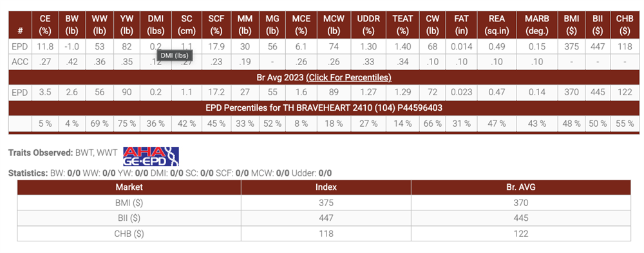644x253 pixels.
Task: Click the AHA GE-EPD logo
Action: 151,157
